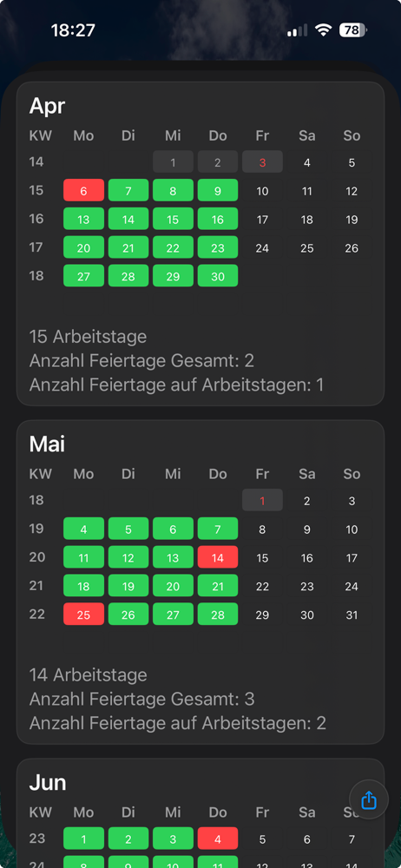This screenshot has width=401, height=868.
Task: Toggle red holiday May 14
Action: [x=218, y=557]
